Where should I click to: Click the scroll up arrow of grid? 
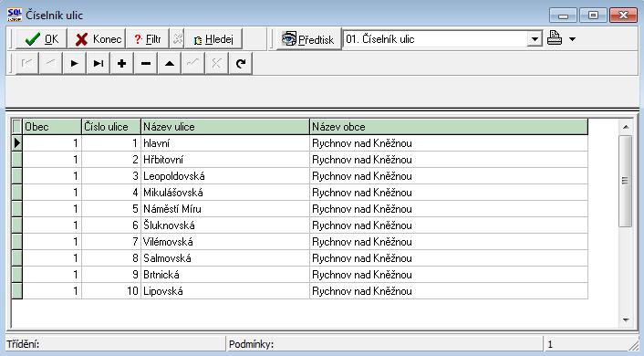(x=626, y=127)
